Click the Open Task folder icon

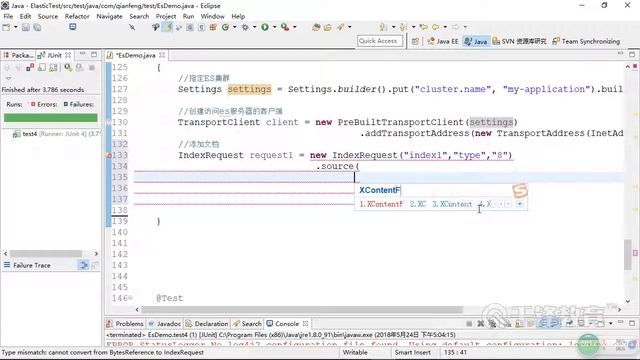pos(328,27)
